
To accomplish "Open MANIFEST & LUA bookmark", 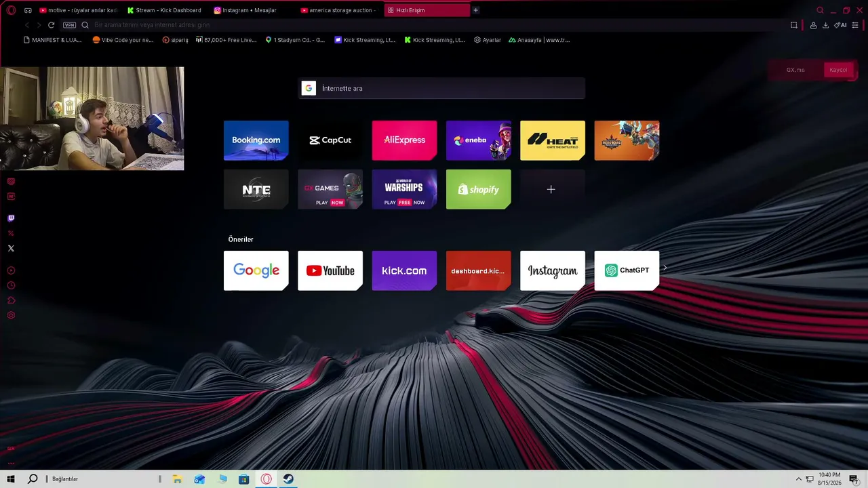I will 52,40.
